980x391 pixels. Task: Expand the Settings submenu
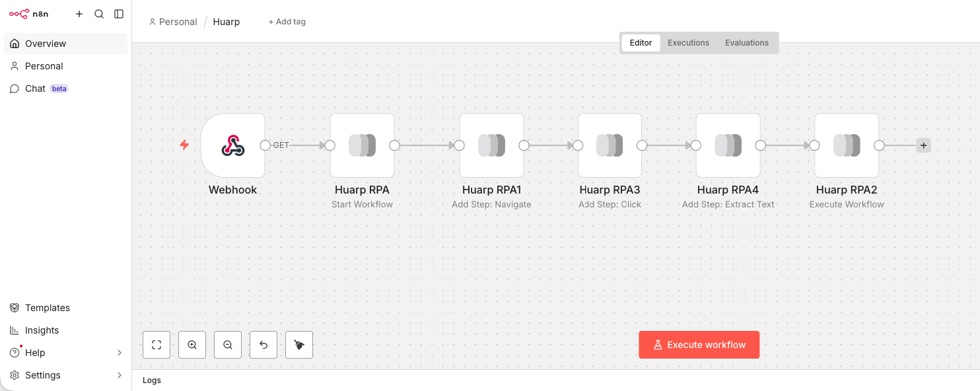click(120, 375)
